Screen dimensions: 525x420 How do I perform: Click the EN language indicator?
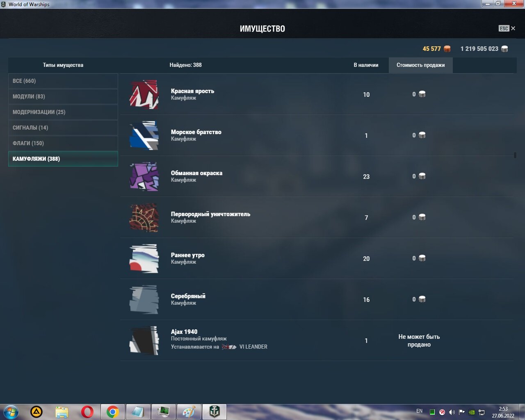click(x=419, y=411)
